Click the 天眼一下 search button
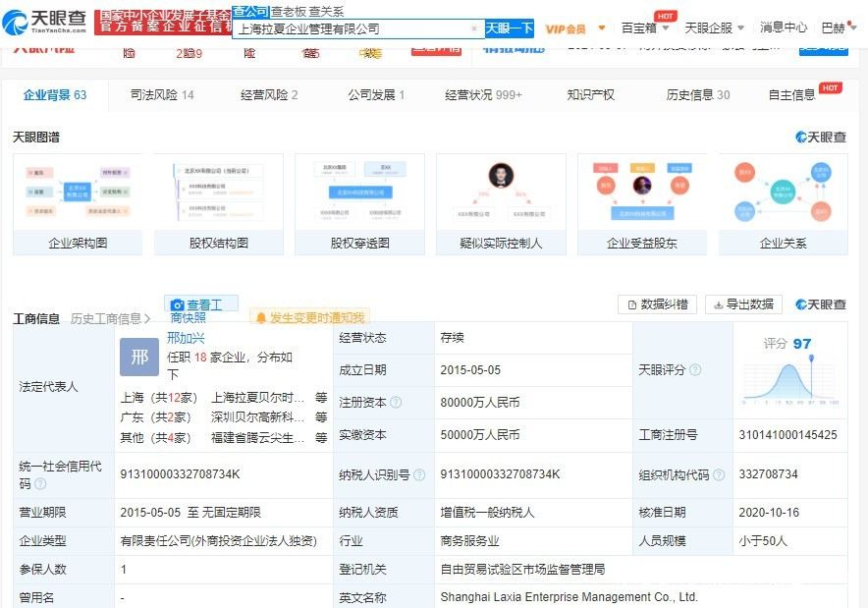 510,28
